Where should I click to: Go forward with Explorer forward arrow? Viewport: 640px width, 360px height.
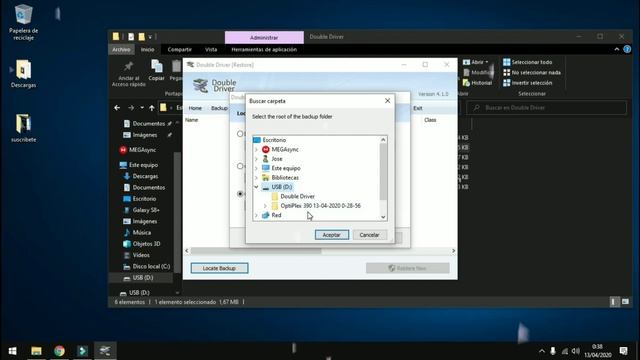(x=131, y=108)
